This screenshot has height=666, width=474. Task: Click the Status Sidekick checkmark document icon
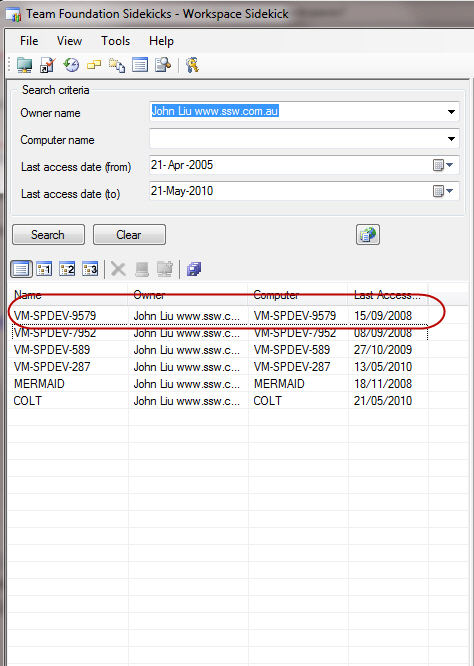click(x=48, y=65)
